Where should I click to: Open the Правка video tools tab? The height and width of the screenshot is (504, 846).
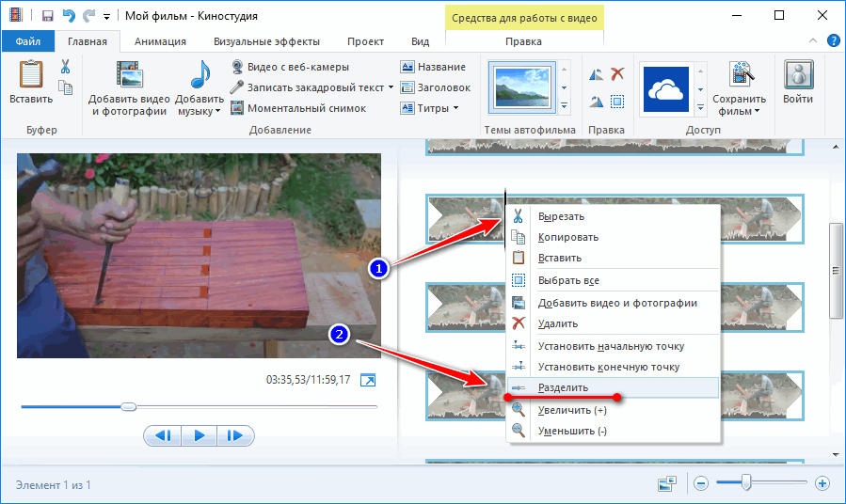click(x=523, y=41)
